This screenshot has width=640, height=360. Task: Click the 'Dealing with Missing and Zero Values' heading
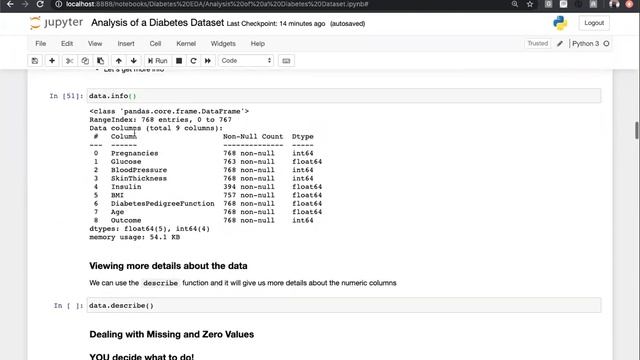tap(171, 334)
